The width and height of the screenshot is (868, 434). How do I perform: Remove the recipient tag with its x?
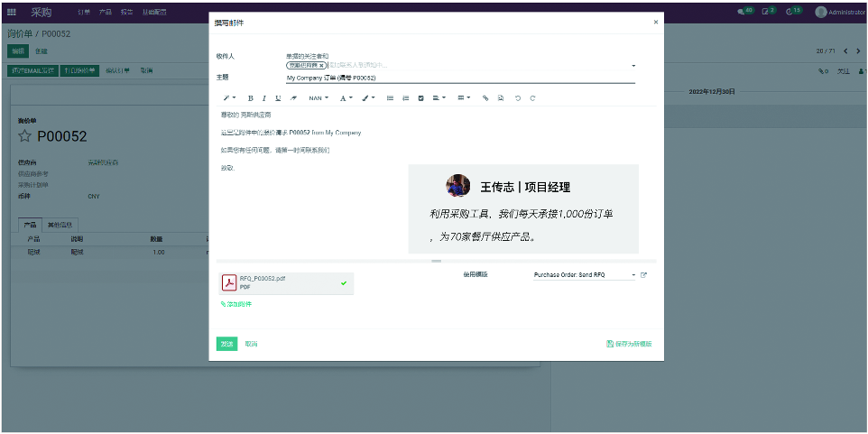click(321, 66)
